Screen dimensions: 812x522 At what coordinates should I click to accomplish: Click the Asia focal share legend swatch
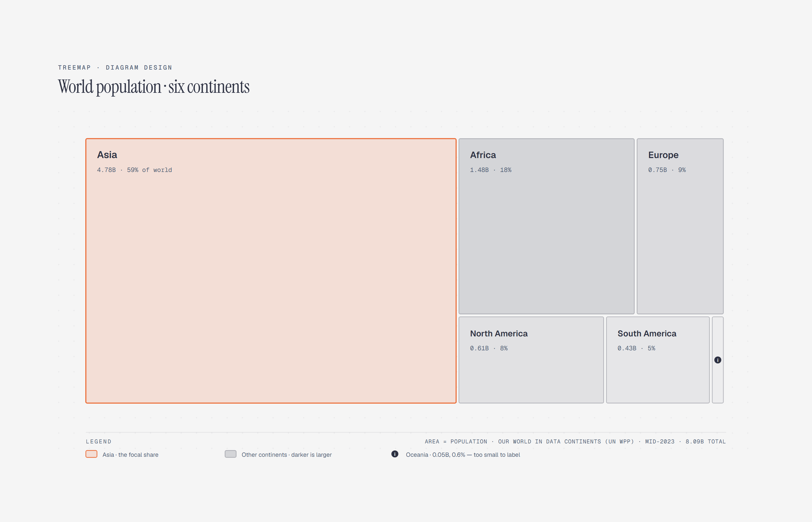coord(92,454)
